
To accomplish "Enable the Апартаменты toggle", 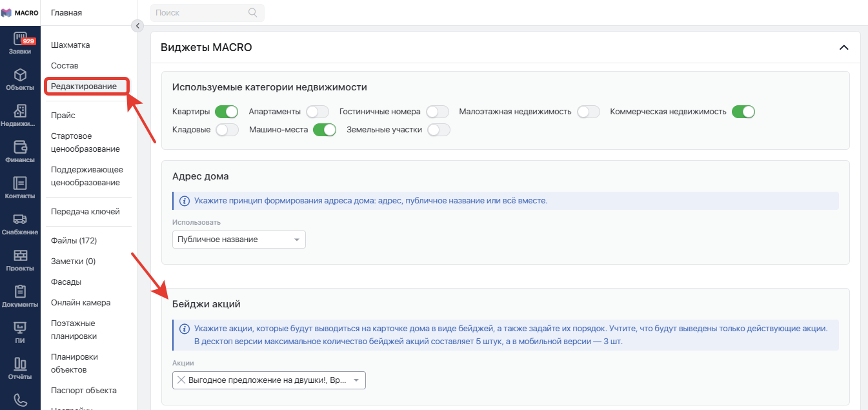I will pyautogui.click(x=318, y=112).
